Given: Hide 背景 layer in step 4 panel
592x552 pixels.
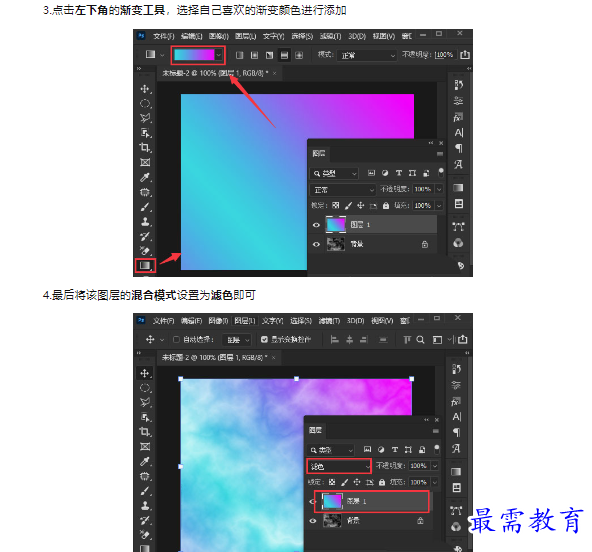Looking at the screenshot, I should pyautogui.click(x=313, y=521).
